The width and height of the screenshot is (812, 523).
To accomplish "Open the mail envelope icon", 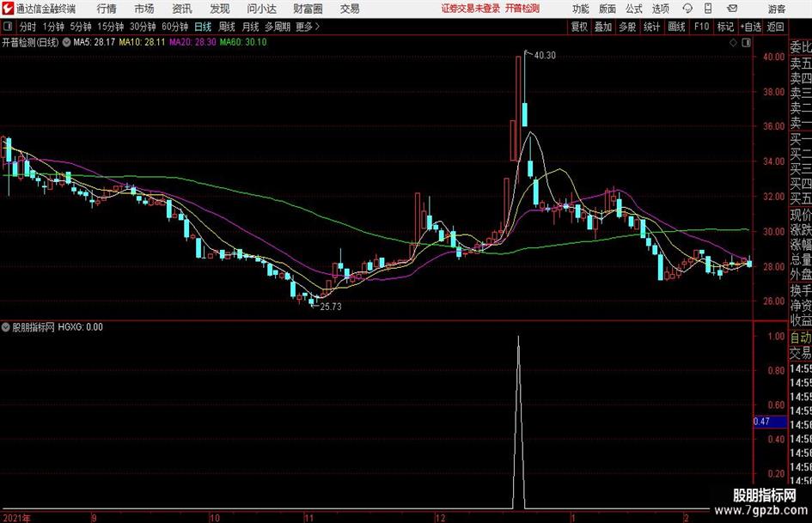I will pyautogui.click(x=732, y=9).
